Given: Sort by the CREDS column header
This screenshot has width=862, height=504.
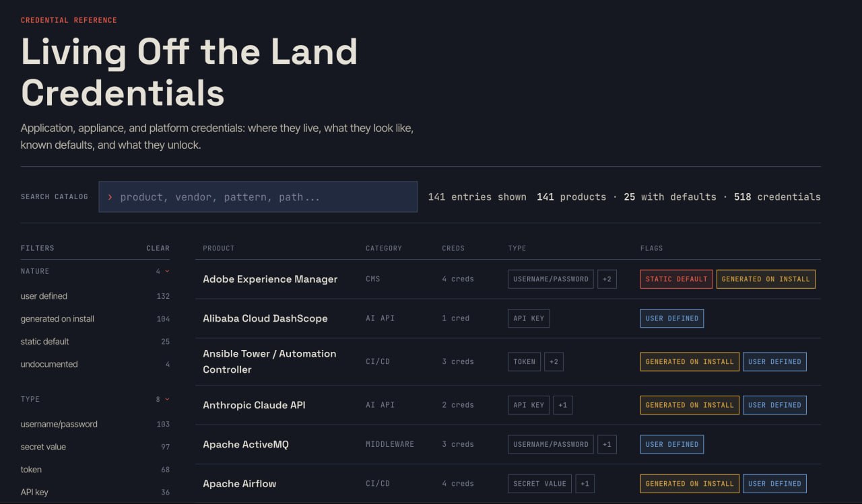Looking at the screenshot, I should 453,248.
